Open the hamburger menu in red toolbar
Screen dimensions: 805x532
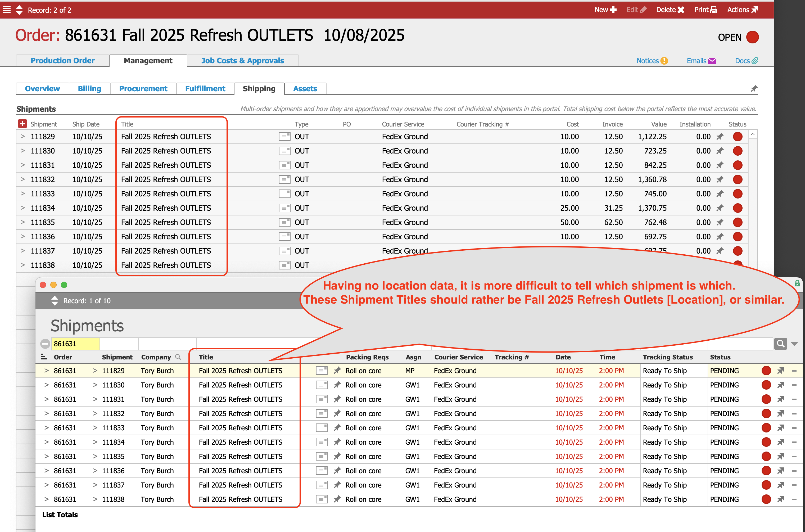[7, 10]
